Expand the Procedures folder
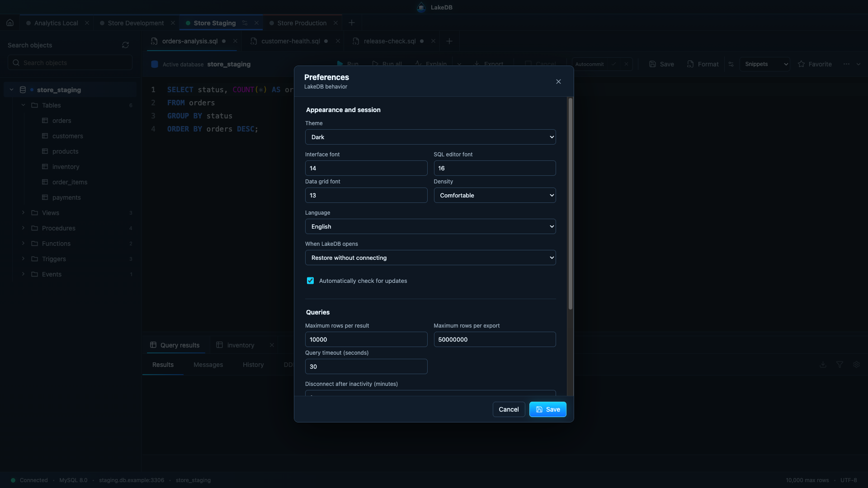The width and height of the screenshot is (868, 488). pyautogui.click(x=23, y=228)
